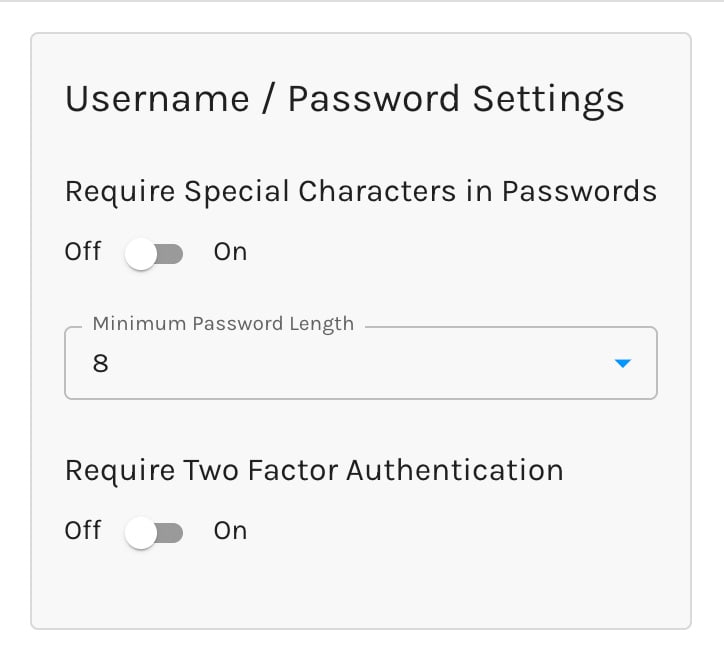Image resolution: width=724 pixels, height=660 pixels.
Task: Click the blue Minimum Password Length dropdown arrow
Action: [622, 364]
